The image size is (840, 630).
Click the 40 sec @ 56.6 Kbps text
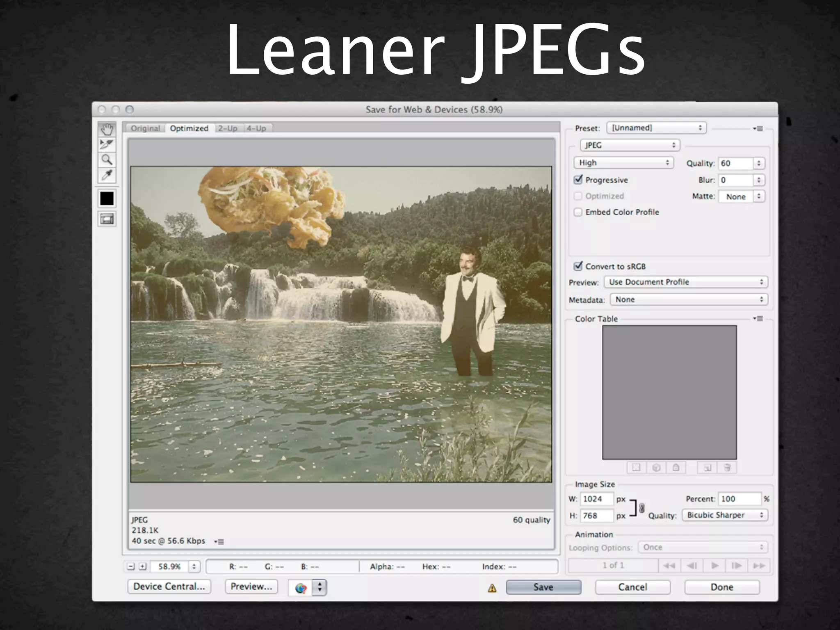168,541
